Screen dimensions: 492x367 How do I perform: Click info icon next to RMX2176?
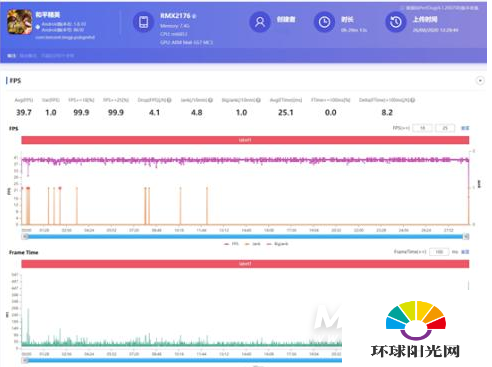coord(194,16)
